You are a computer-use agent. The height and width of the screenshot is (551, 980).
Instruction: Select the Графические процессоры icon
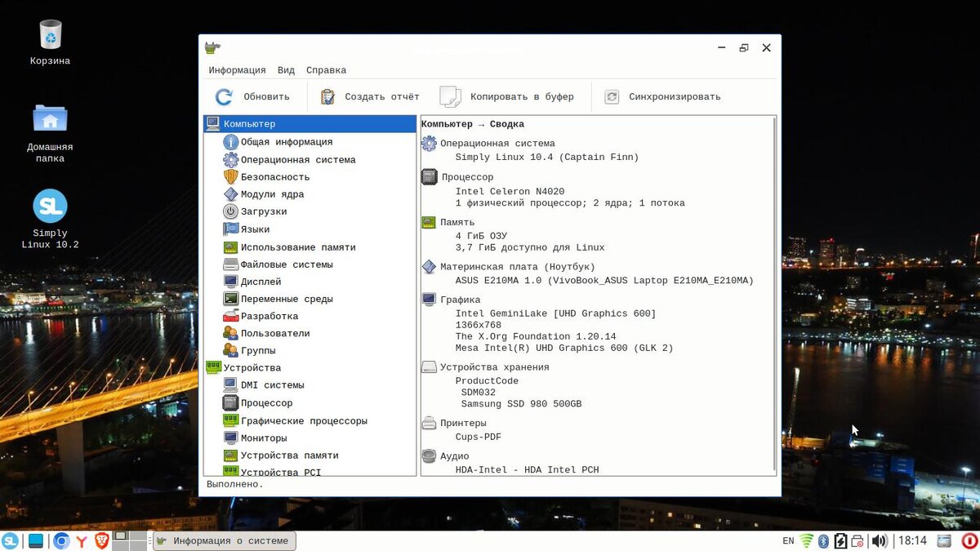pyautogui.click(x=230, y=421)
